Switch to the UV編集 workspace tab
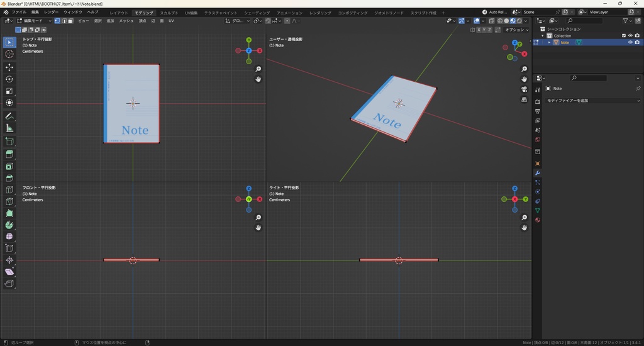The width and height of the screenshot is (644, 346). (191, 13)
